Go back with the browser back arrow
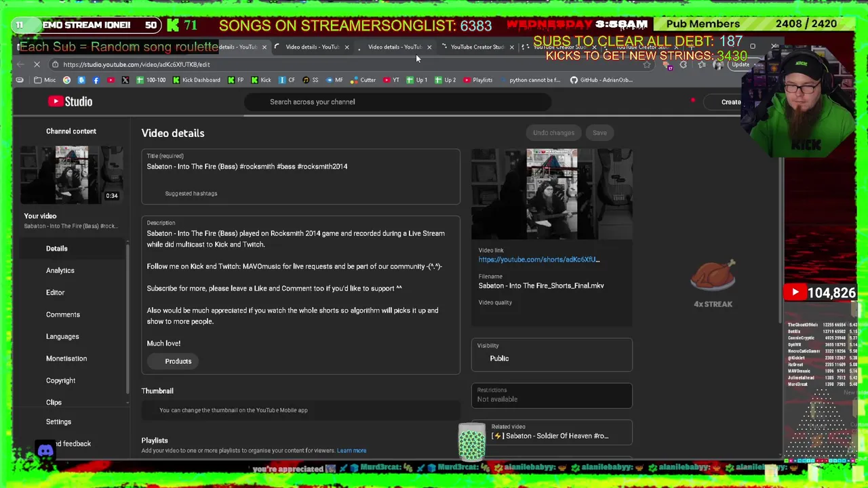Image resolution: width=868 pixels, height=488 pixels. point(20,64)
